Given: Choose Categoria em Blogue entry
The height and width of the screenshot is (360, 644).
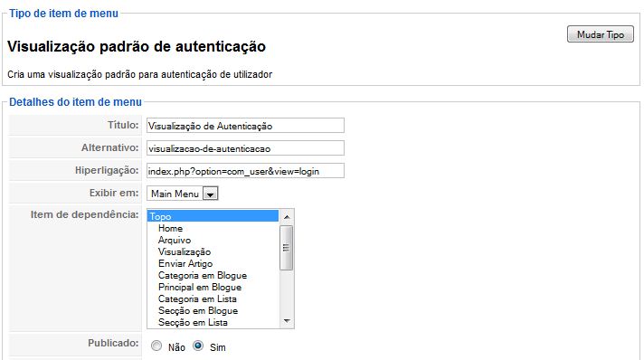Looking at the screenshot, I should (x=213, y=275).
